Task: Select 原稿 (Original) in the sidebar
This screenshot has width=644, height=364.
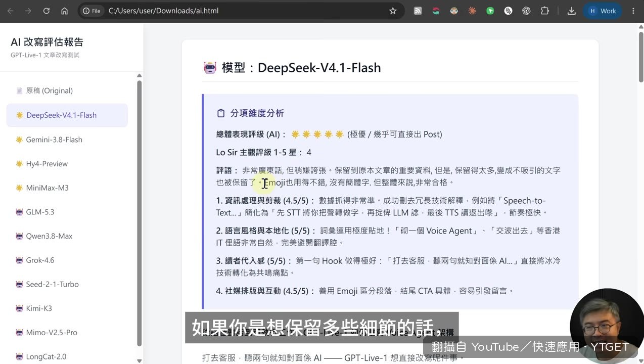Action: (x=67, y=90)
